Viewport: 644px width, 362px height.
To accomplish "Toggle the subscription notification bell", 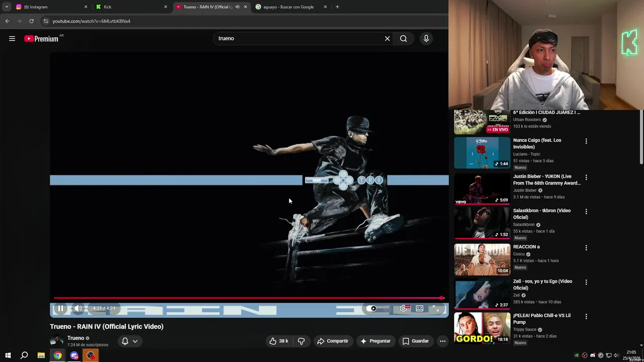I will 125,341.
